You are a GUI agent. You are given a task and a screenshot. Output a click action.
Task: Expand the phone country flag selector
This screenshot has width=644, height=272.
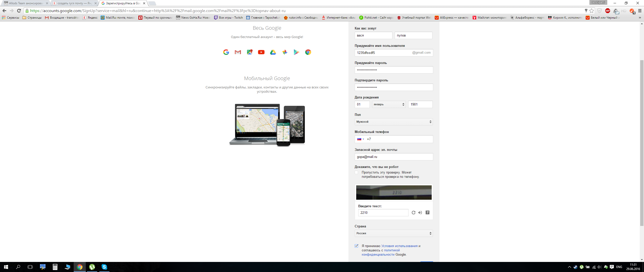coord(360,139)
